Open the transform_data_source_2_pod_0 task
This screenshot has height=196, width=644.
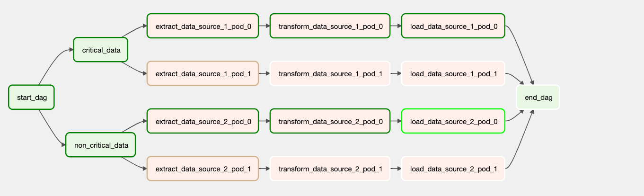point(330,121)
